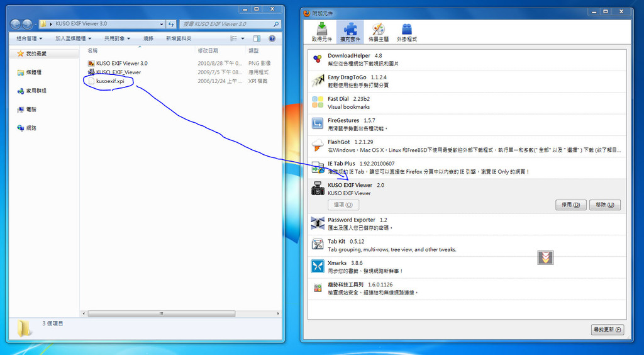Screen dimensions: 644x355
Task: Click the Firefox icon in Add-ons window title
Action: click(307, 13)
